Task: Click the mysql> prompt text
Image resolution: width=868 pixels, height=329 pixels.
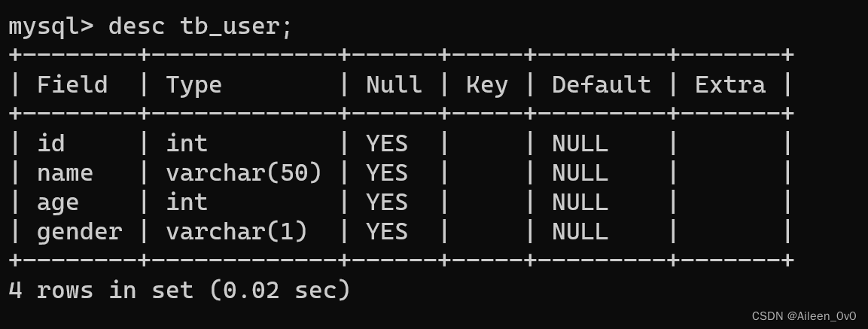Action: pos(51,26)
